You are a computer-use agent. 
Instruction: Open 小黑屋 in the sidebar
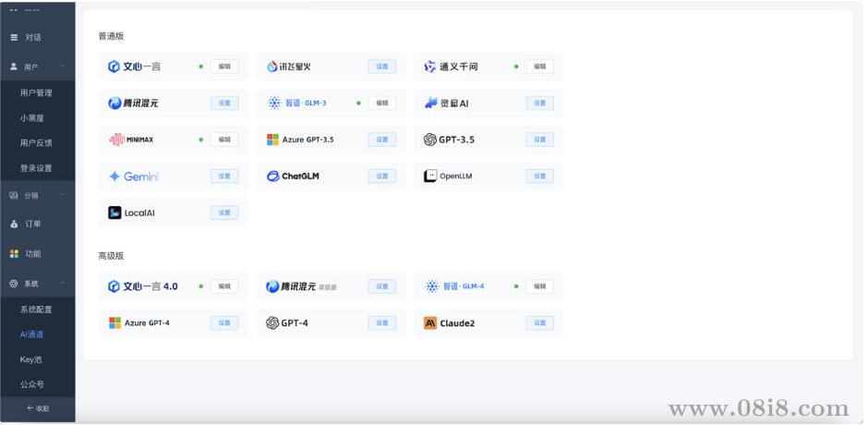click(x=32, y=118)
